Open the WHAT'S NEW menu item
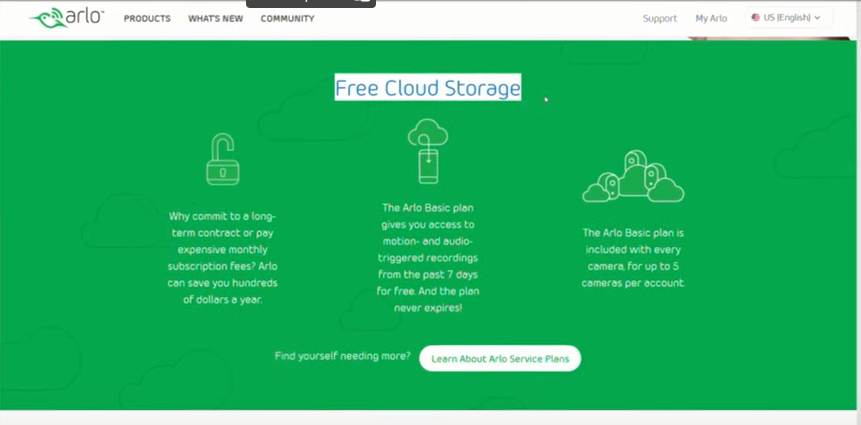This screenshot has width=861, height=425. [216, 19]
